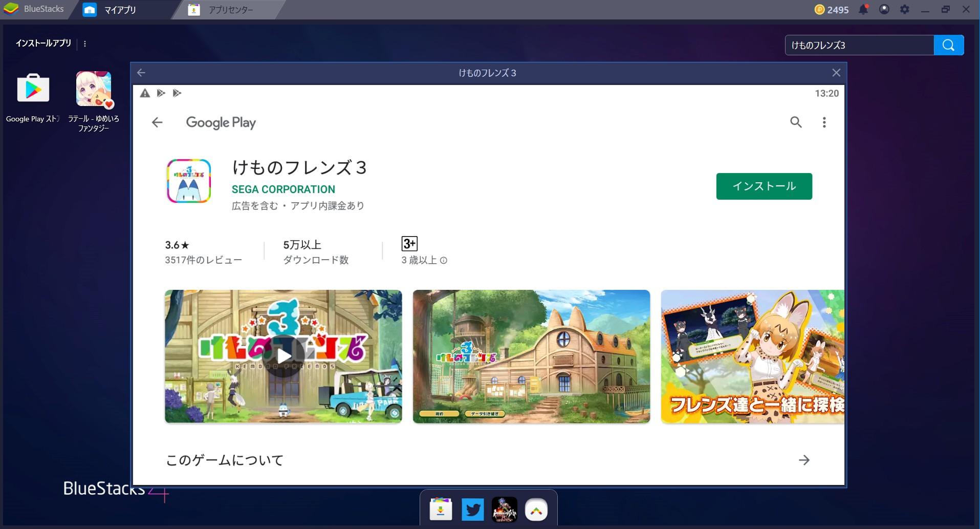Play the けものフレンズ3 trailer video
Viewport: 980px width, 529px height.
click(284, 356)
